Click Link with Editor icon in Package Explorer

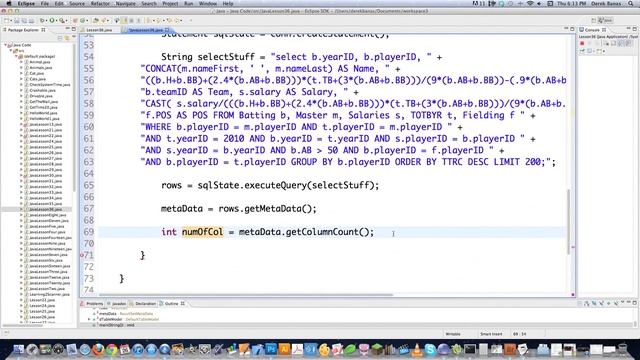pyautogui.click(x=67, y=38)
